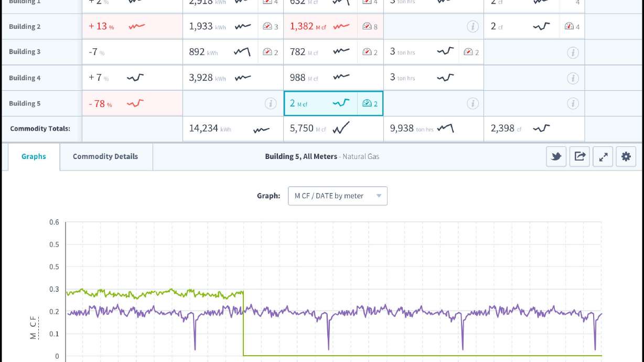Open Building 2 natural gas meter gauge icon
Viewport: 644px width, 362px height.
tap(367, 26)
